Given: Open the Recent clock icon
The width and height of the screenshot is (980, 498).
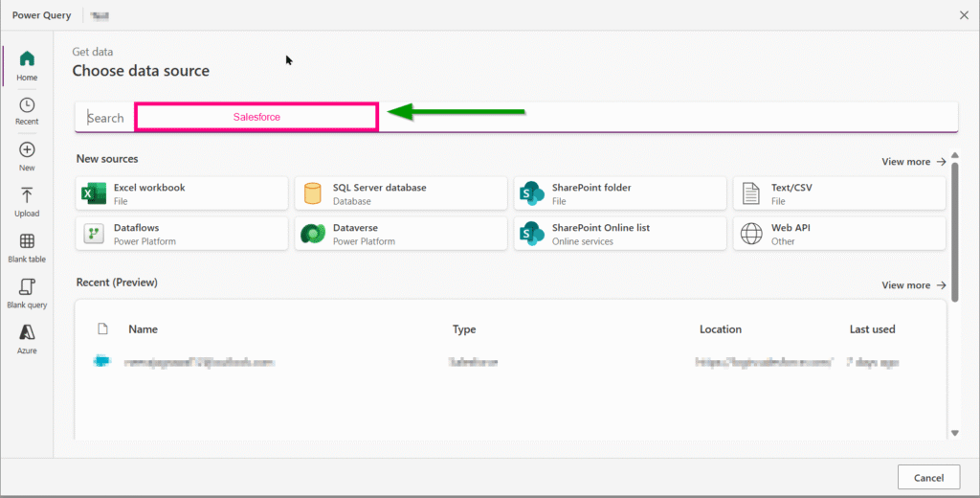Looking at the screenshot, I should point(27,105).
